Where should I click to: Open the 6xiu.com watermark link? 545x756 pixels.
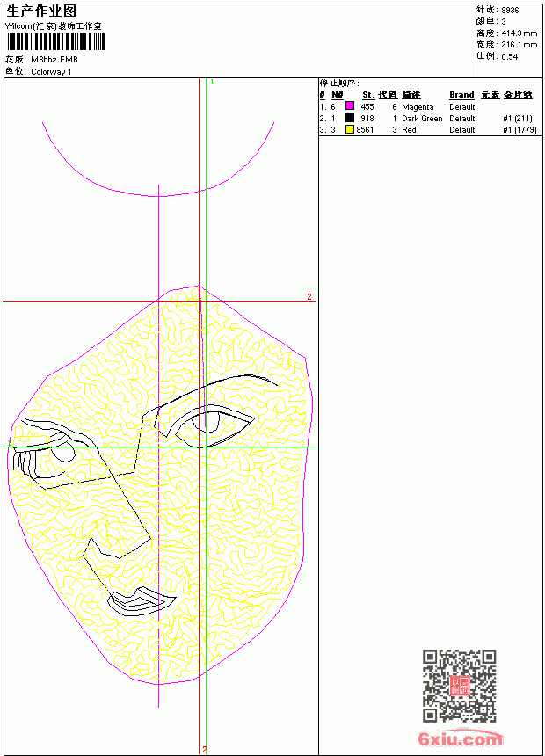[460, 738]
